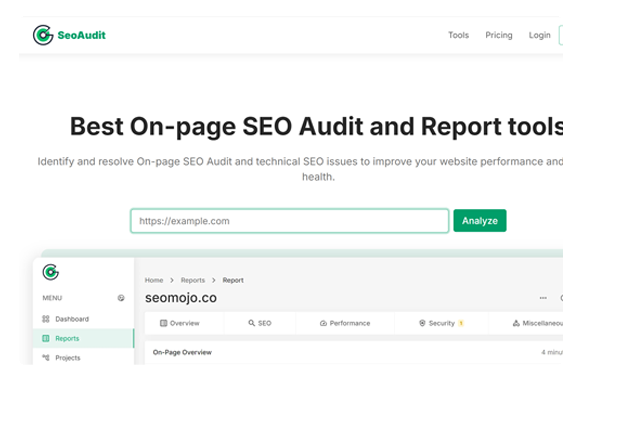Click Home in the breadcrumb
637x439 pixels.
coord(154,281)
